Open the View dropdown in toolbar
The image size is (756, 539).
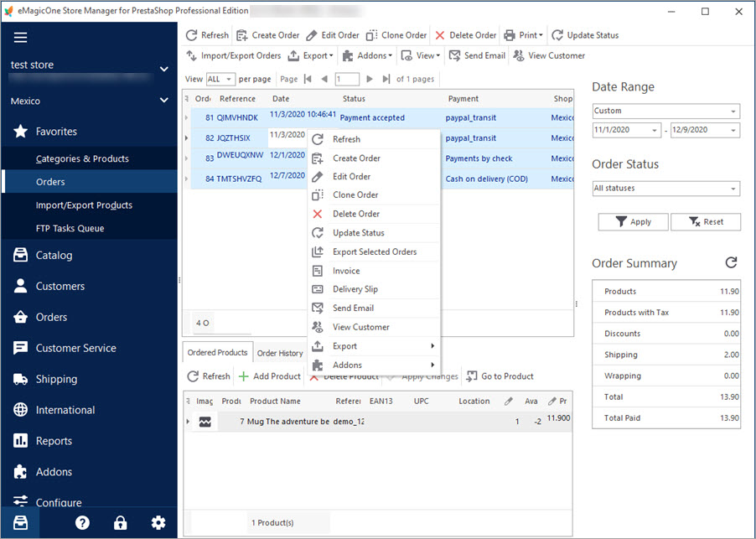(x=421, y=55)
